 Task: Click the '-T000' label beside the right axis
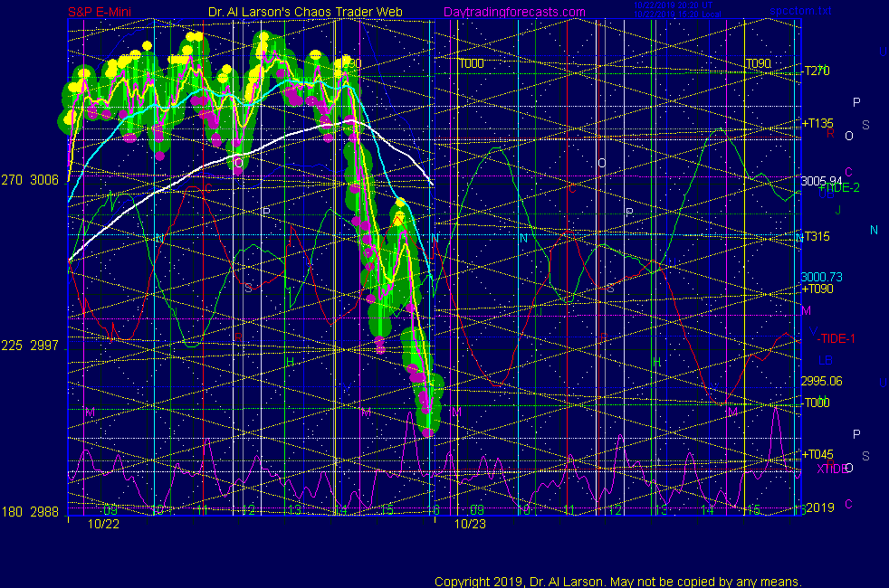(x=816, y=403)
